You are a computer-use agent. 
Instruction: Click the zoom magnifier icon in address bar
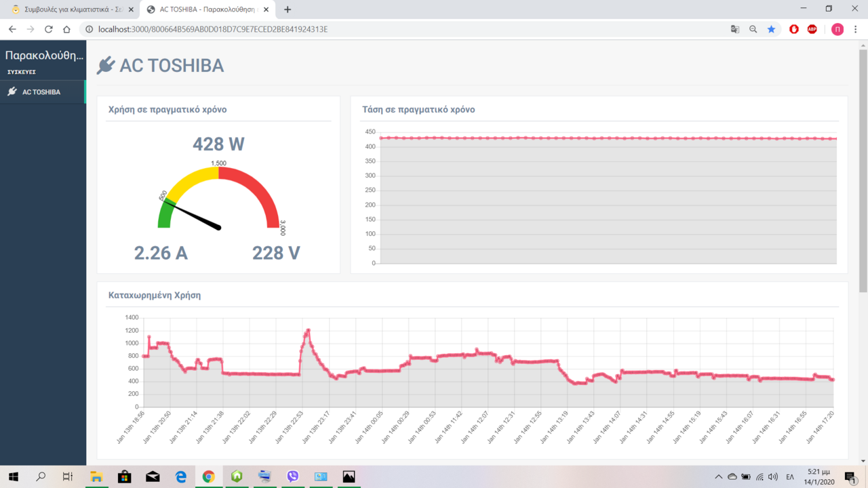(x=753, y=29)
